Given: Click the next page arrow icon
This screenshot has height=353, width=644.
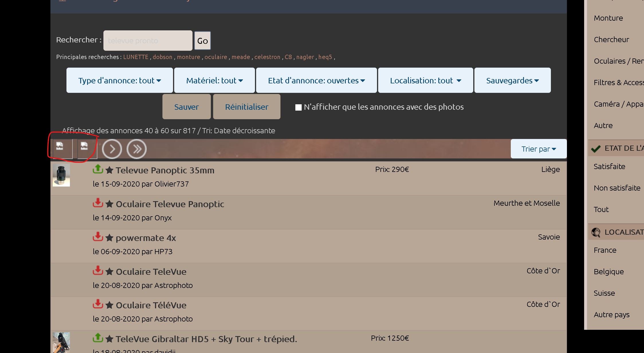Looking at the screenshot, I should (112, 149).
